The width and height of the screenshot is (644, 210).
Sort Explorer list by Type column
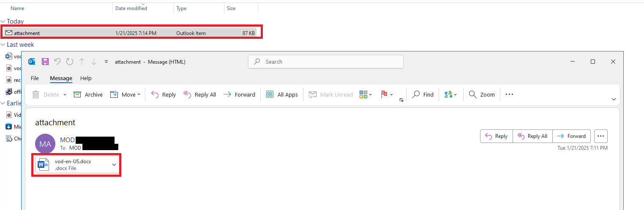[181, 8]
